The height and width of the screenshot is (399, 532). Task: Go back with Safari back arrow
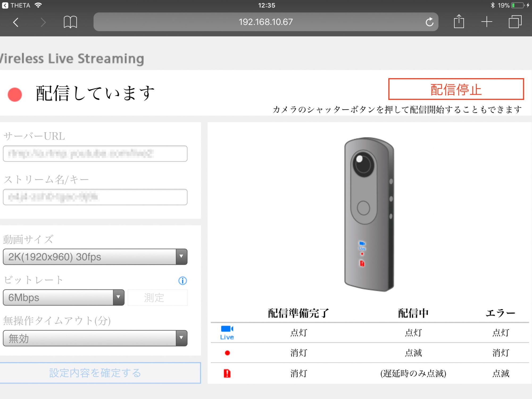16,22
